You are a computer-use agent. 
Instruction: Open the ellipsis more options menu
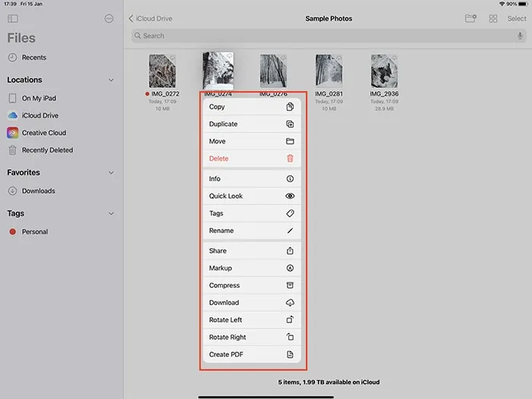[x=109, y=18]
